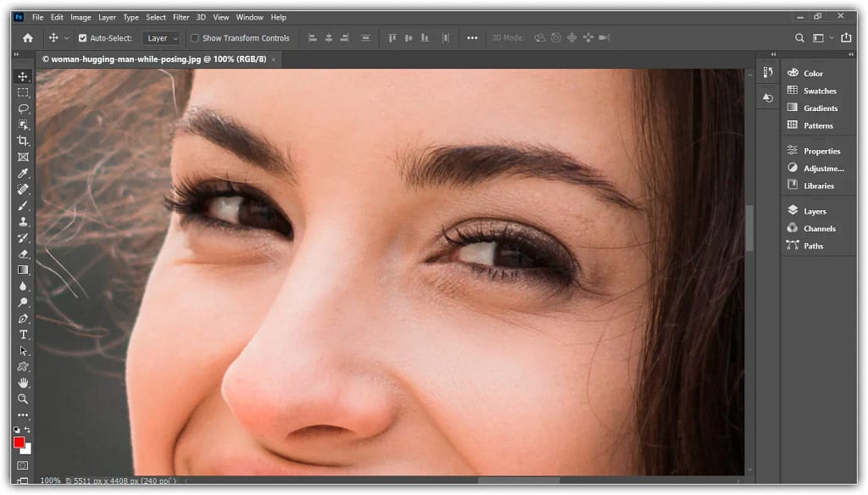The height and width of the screenshot is (495, 868).
Task: Activate the Hand tool
Action: pos(23,382)
